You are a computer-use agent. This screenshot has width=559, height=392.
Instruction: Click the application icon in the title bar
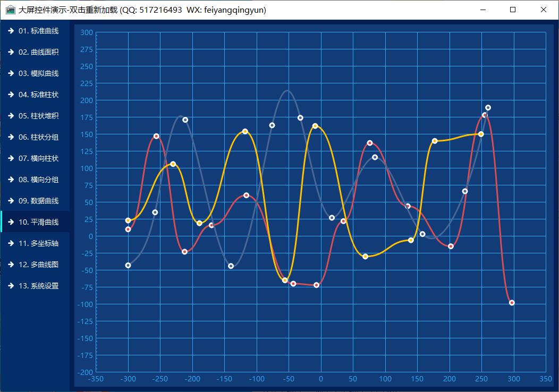click(10, 10)
